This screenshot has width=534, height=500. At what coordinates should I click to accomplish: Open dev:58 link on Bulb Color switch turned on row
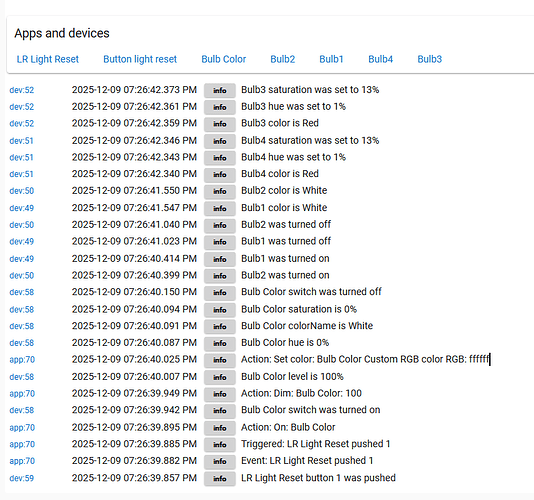22,410
